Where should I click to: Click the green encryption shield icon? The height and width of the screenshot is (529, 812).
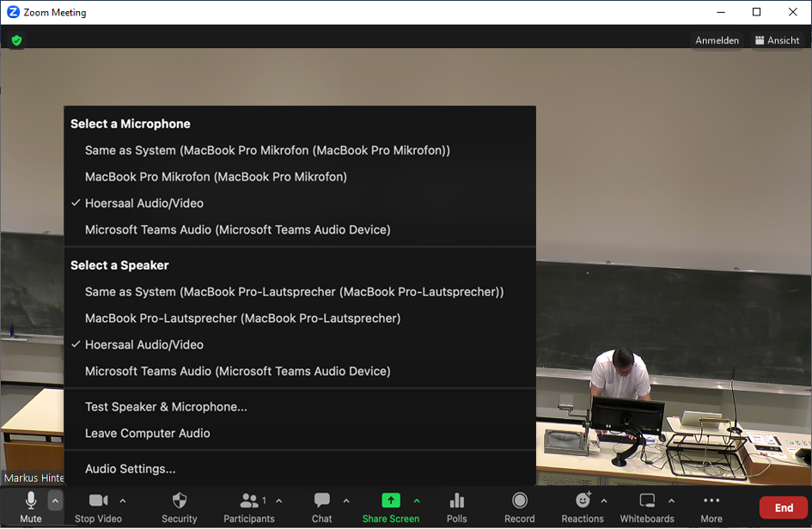pyautogui.click(x=16, y=40)
